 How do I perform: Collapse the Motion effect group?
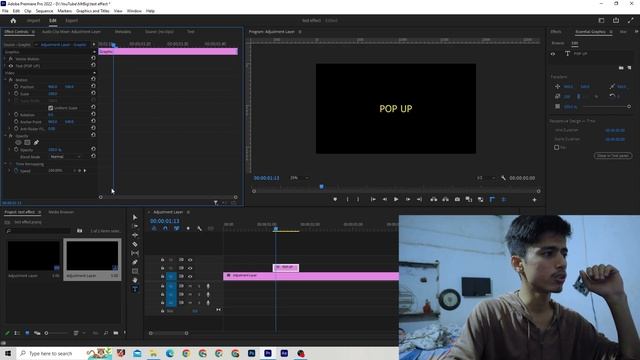pos(6,80)
